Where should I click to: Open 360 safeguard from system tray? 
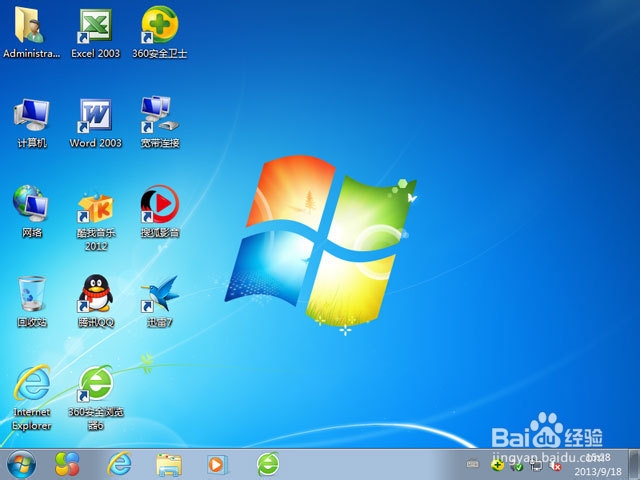[x=497, y=465]
